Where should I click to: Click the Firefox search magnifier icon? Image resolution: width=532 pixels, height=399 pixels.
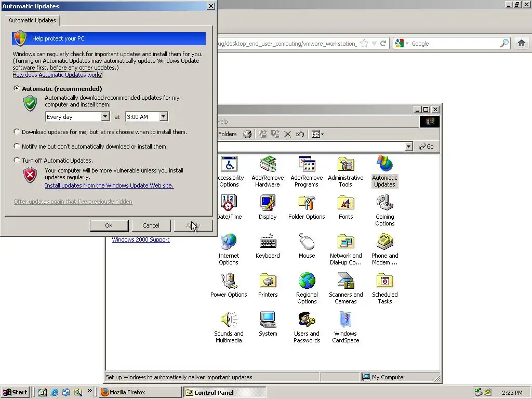(504, 43)
